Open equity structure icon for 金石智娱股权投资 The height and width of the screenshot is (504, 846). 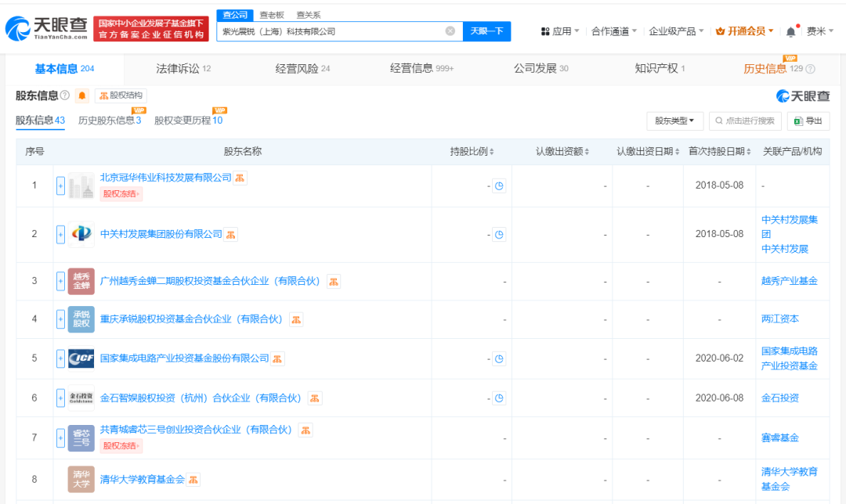coord(315,398)
